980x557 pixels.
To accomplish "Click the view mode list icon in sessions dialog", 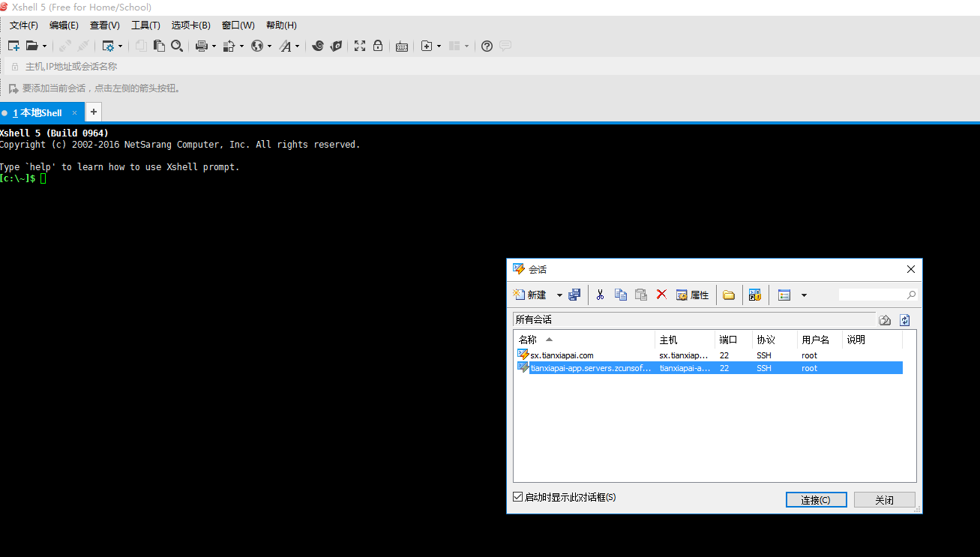I will point(784,295).
